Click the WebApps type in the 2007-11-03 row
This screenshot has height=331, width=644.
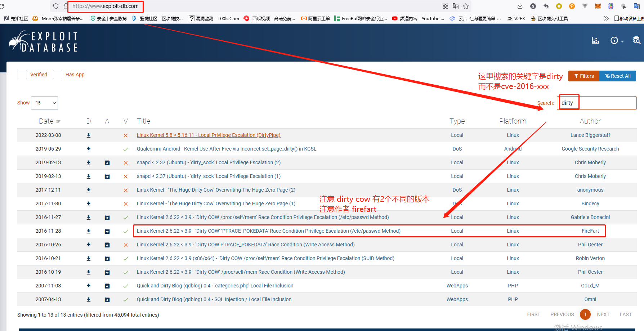coord(457,286)
